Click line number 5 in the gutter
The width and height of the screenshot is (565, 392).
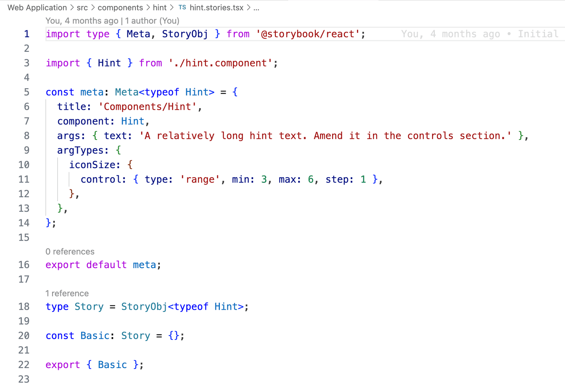pyautogui.click(x=26, y=92)
